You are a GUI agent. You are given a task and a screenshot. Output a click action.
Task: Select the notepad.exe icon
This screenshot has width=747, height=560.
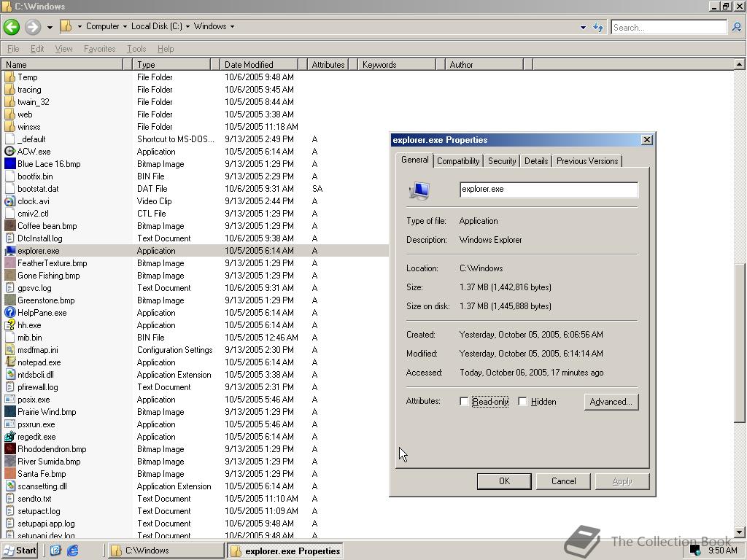(x=10, y=362)
